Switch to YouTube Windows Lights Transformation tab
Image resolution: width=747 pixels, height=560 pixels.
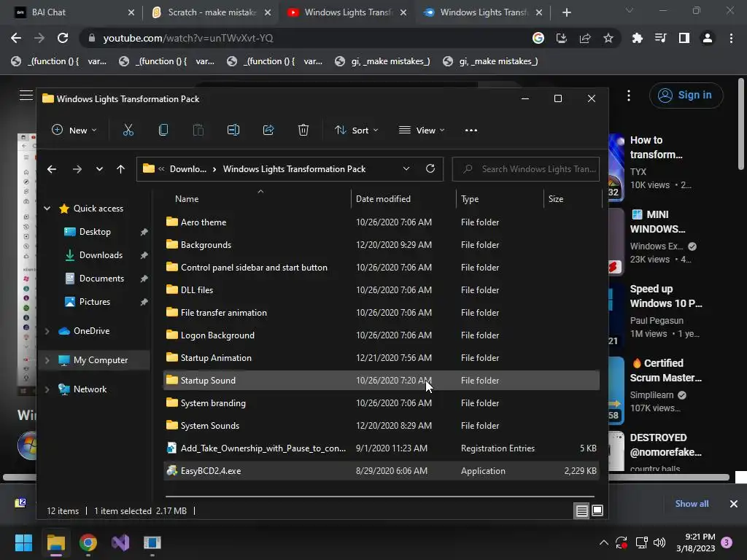pyautogui.click(x=347, y=12)
